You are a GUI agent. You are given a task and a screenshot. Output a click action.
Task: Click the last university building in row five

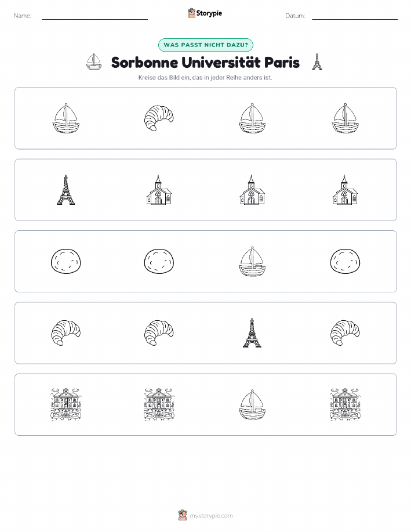[x=345, y=404]
